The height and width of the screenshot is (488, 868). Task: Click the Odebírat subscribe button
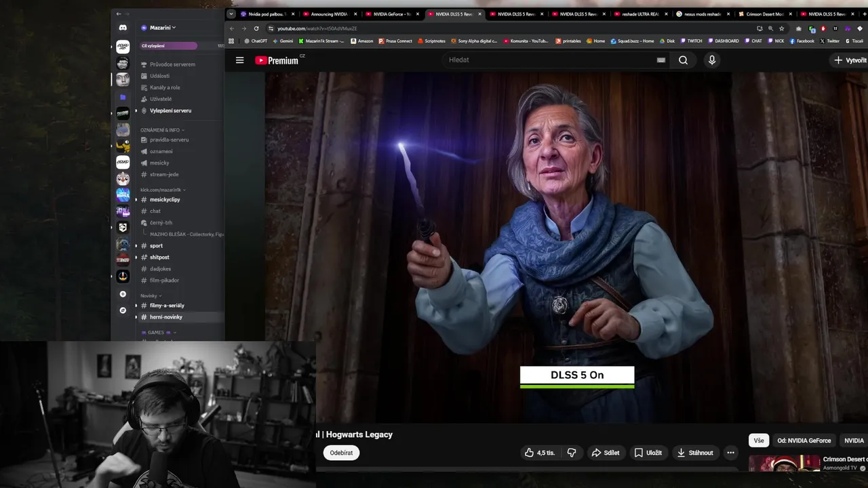click(341, 453)
